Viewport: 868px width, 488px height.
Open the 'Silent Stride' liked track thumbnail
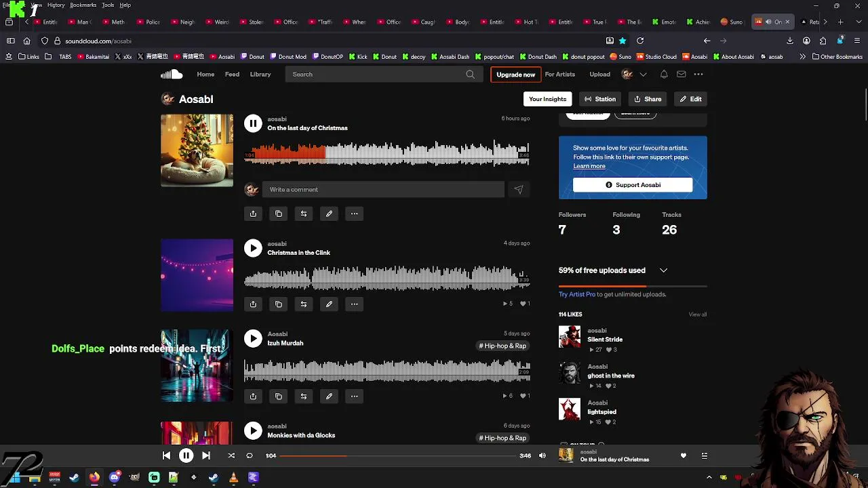pyautogui.click(x=570, y=337)
